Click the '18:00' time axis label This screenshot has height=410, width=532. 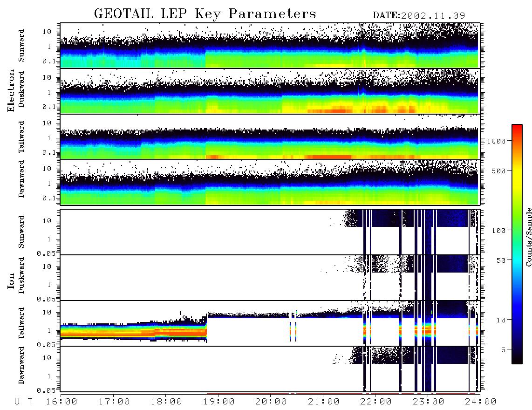(166, 402)
